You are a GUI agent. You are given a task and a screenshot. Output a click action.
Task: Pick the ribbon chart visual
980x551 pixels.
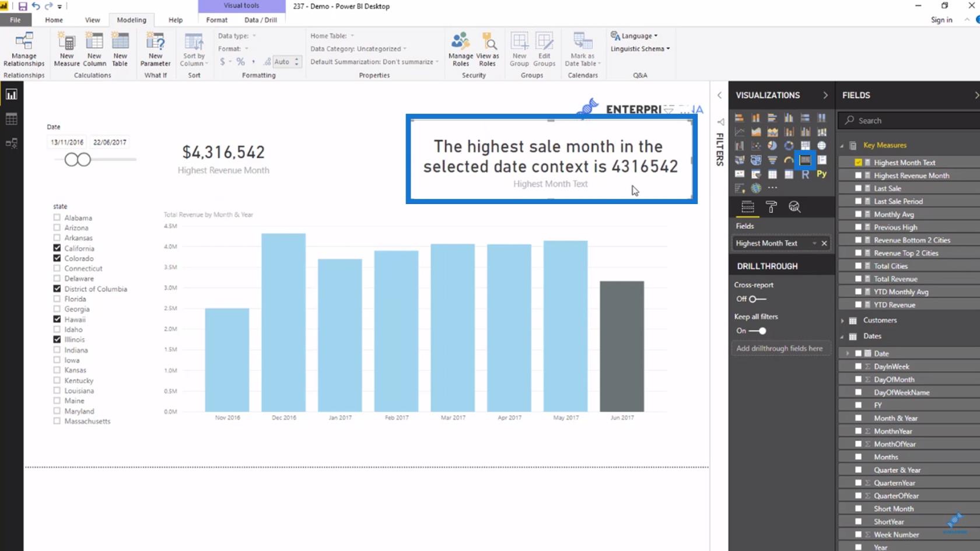coord(821,132)
